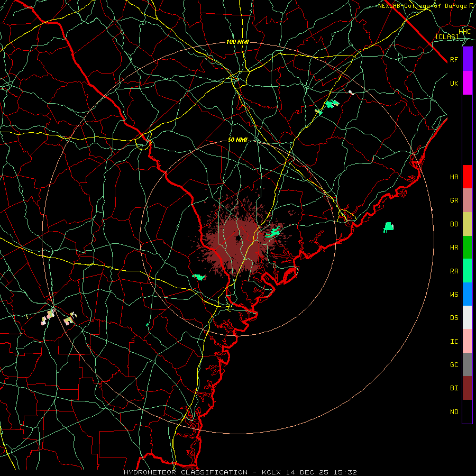Click the [CLAS] label above legend

447,37
